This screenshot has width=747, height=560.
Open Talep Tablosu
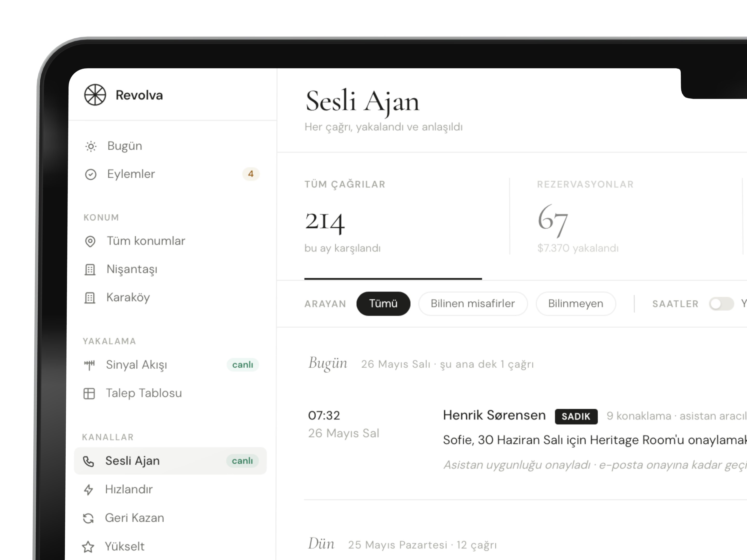(144, 393)
